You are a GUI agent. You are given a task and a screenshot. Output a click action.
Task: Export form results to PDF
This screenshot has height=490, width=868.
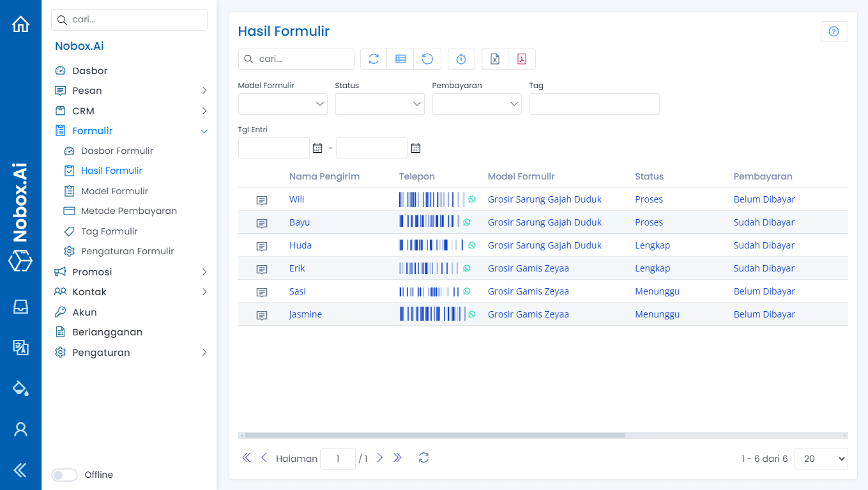point(522,59)
